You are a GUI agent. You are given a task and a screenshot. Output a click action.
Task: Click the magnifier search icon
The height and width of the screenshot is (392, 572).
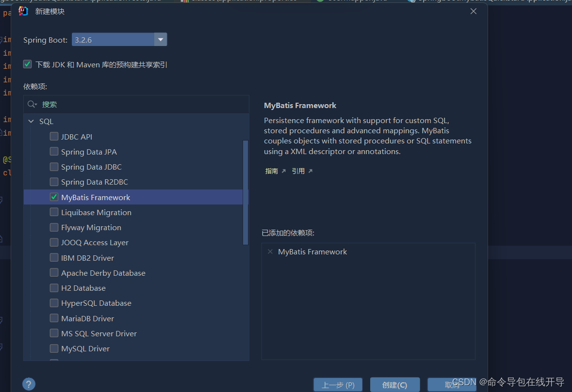coord(32,105)
